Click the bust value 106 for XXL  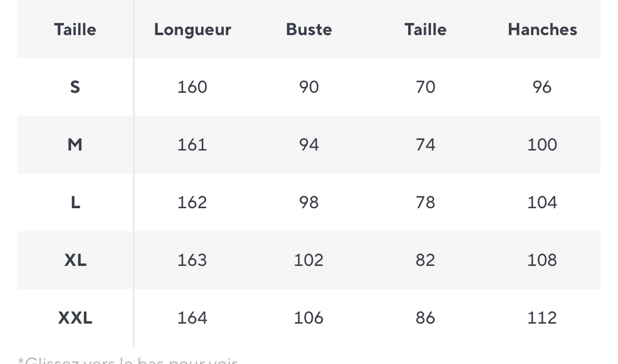pyautogui.click(x=309, y=318)
